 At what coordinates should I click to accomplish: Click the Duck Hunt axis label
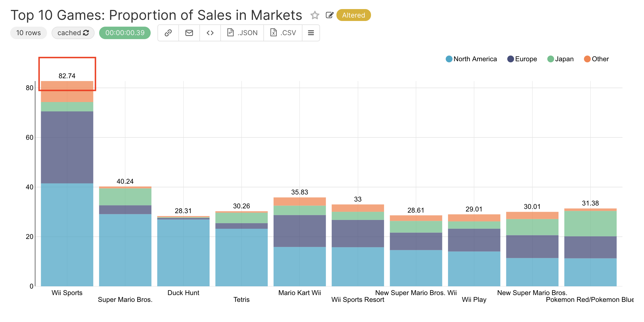pos(184,293)
